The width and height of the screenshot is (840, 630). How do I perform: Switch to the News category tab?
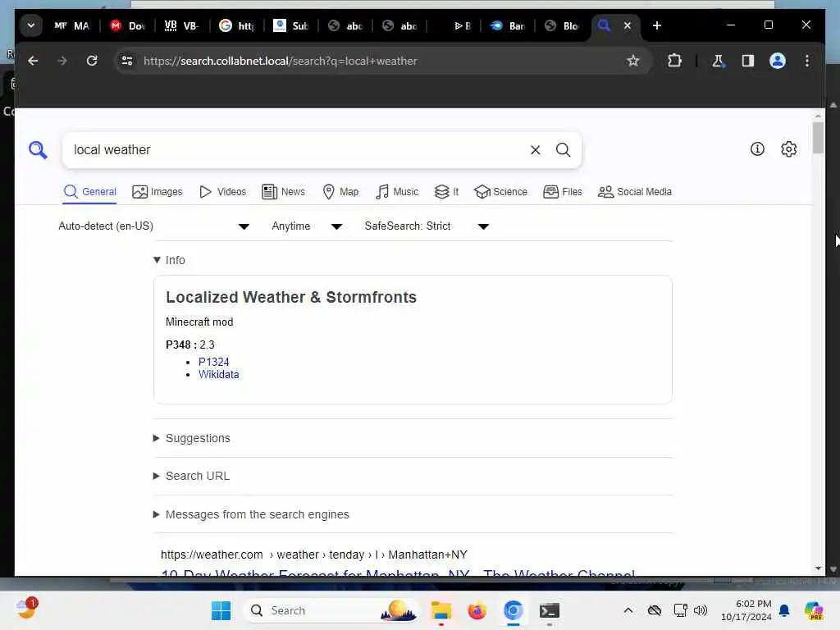(283, 192)
